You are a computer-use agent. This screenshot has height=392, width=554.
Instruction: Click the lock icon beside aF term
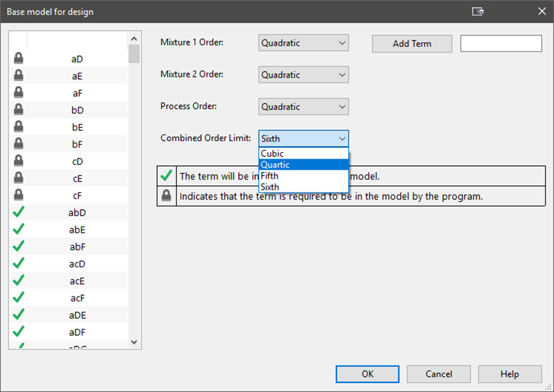[19, 93]
